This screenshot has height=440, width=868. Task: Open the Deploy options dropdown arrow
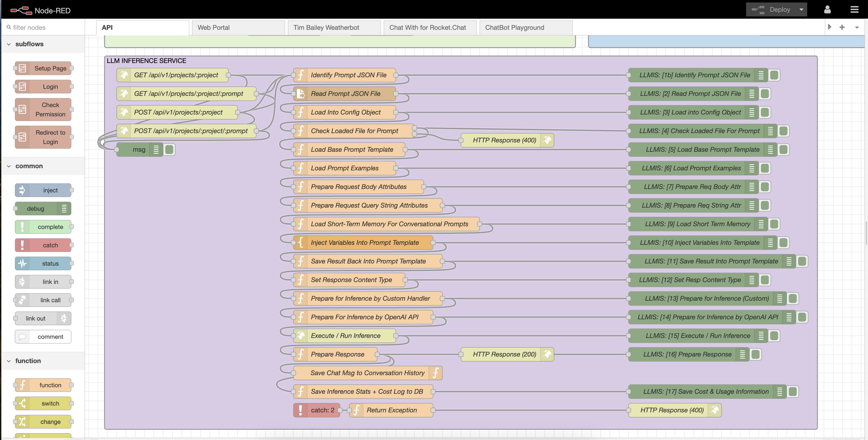point(802,9)
